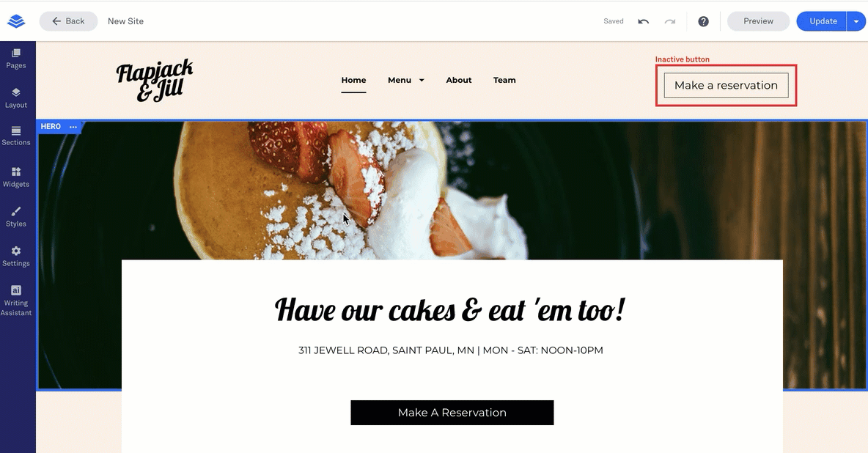This screenshot has width=868, height=453.
Task: Click the Back button
Action: (x=69, y=21)
